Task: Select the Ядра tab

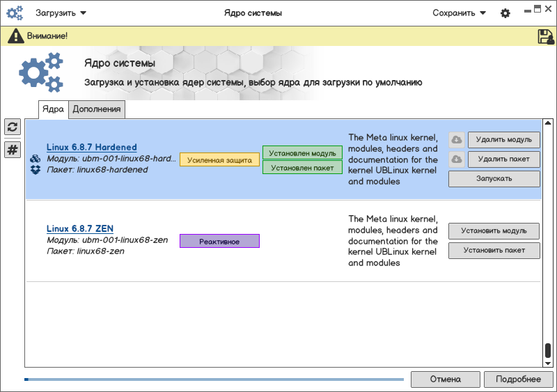Action: [x=53, y=109]
